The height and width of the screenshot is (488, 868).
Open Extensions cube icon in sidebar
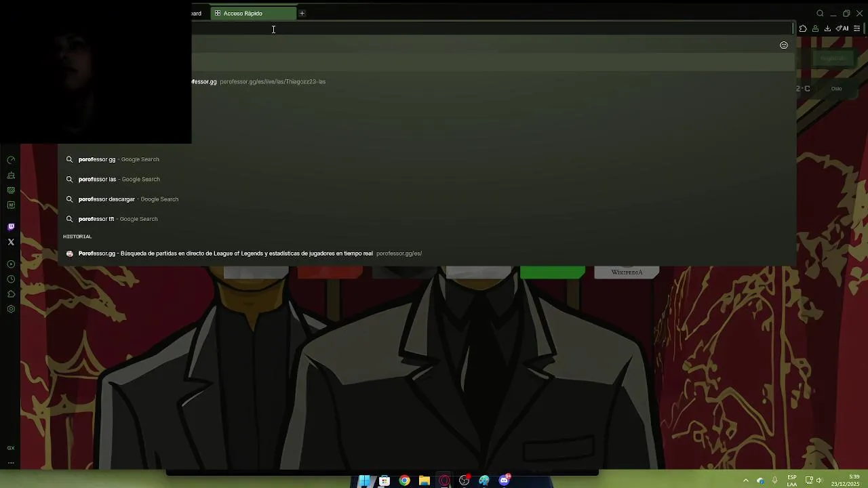coord(11,294)
